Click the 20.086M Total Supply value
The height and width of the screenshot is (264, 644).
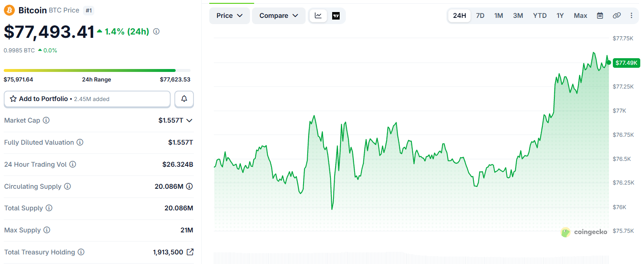(x=179, y=208)
